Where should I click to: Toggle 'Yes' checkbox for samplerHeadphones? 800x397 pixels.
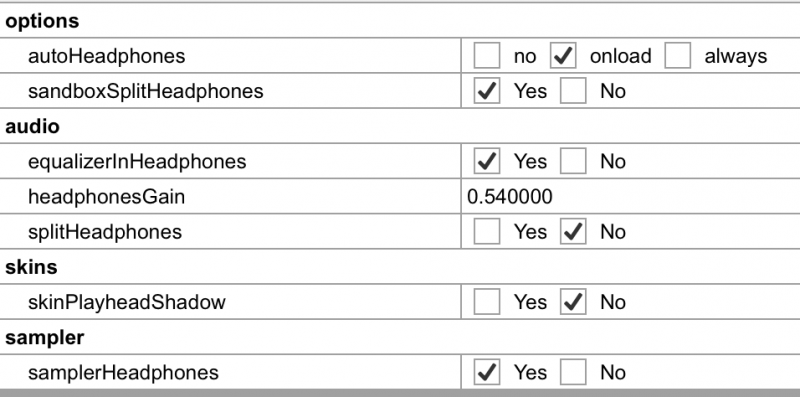pos(487,373)
